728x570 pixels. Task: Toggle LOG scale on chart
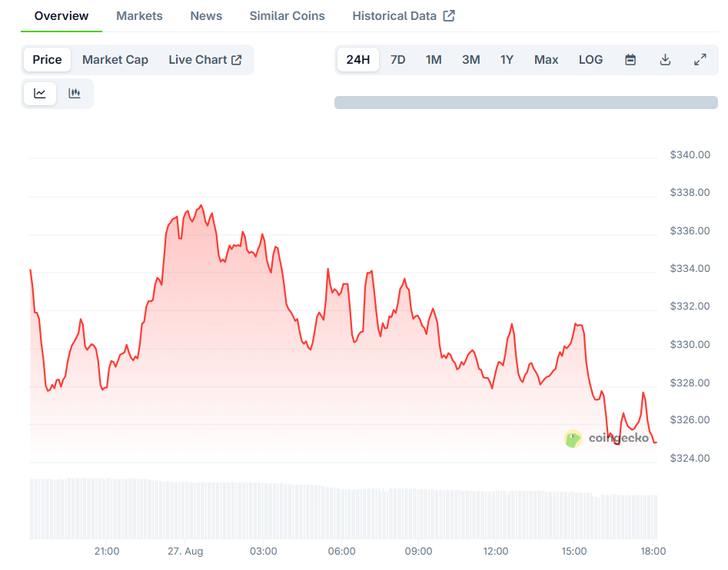(x=590, y=60)
